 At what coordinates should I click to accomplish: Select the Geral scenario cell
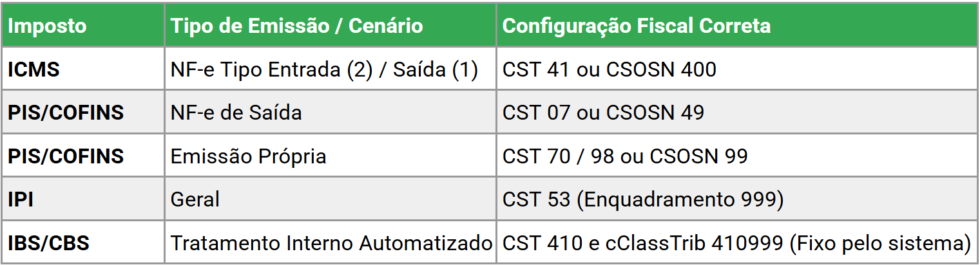pyautogui.click(x=195, y=199)
